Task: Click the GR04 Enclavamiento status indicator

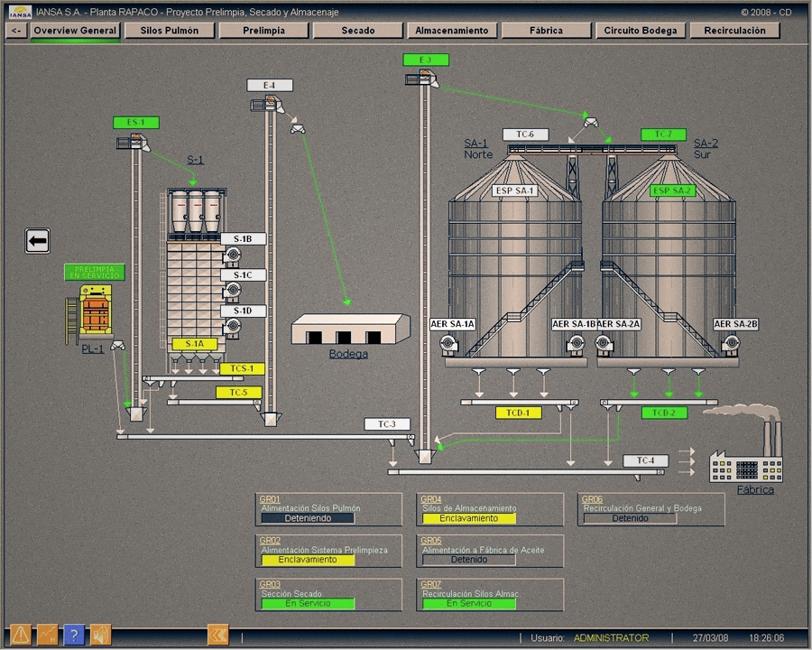Action: click(x=470, y=518)
